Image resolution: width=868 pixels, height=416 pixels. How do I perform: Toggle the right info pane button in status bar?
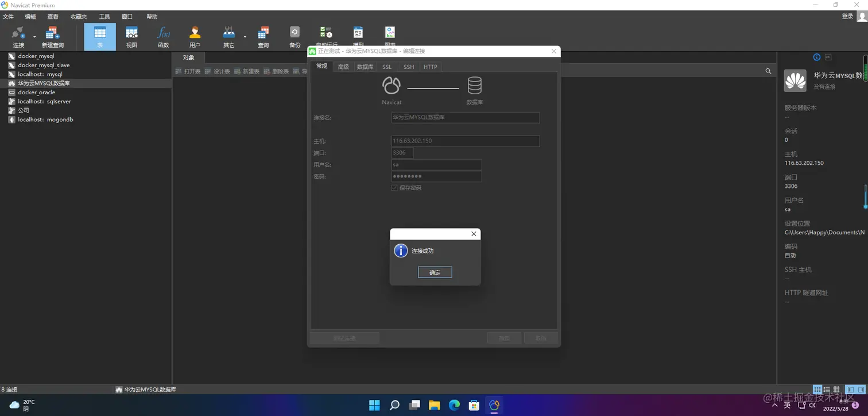[861, 390]
